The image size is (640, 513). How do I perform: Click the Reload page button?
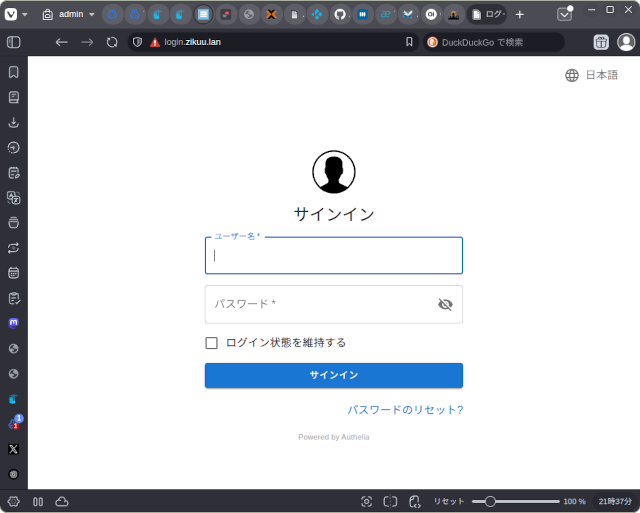tap(112, 42)
